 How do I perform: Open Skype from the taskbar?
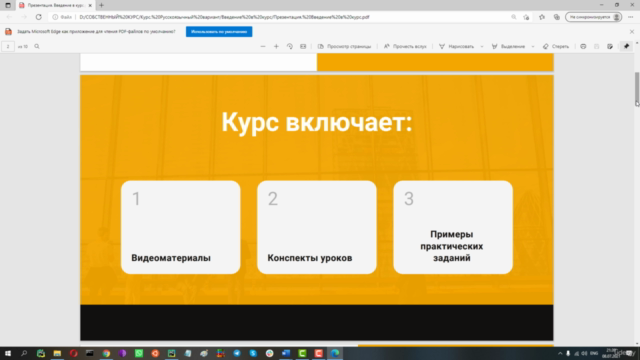point(253,353)
